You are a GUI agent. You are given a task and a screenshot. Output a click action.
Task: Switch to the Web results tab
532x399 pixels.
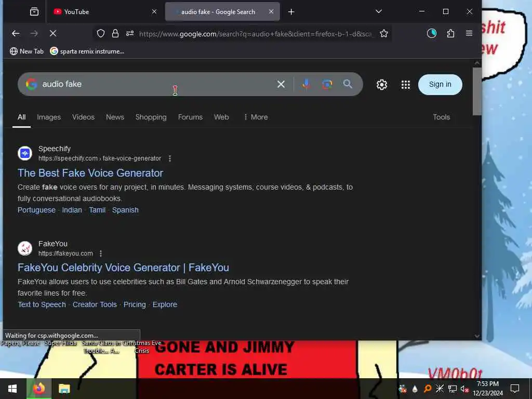pyautogui.click(x=221, y=117)
